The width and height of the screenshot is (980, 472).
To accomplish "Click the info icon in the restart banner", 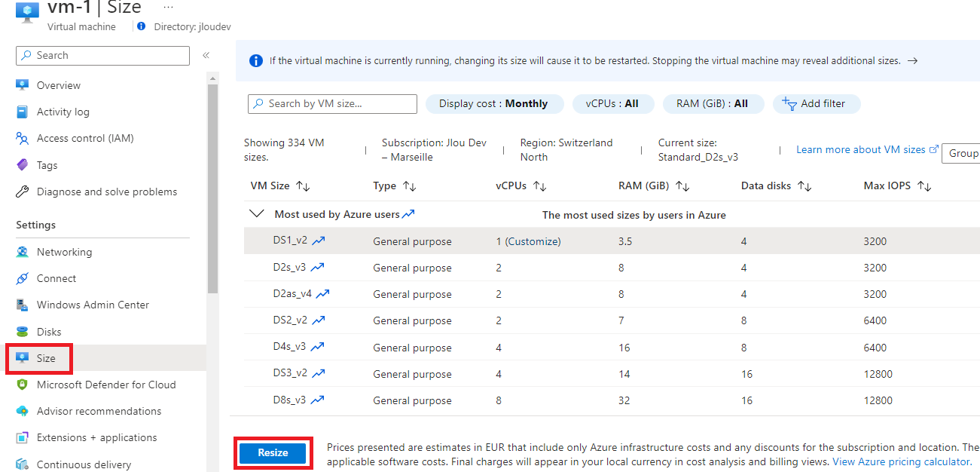I will (x=256, y=61).
